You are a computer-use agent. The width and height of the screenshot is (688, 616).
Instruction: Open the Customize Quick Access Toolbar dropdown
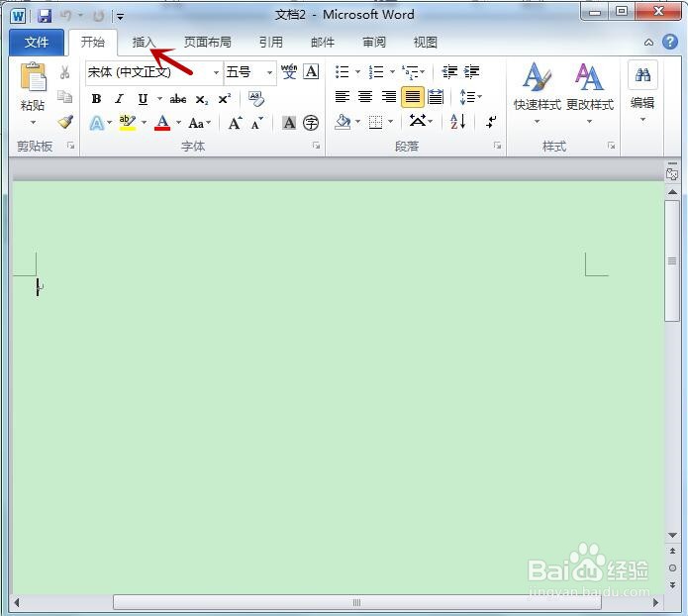tap(120, 17)
